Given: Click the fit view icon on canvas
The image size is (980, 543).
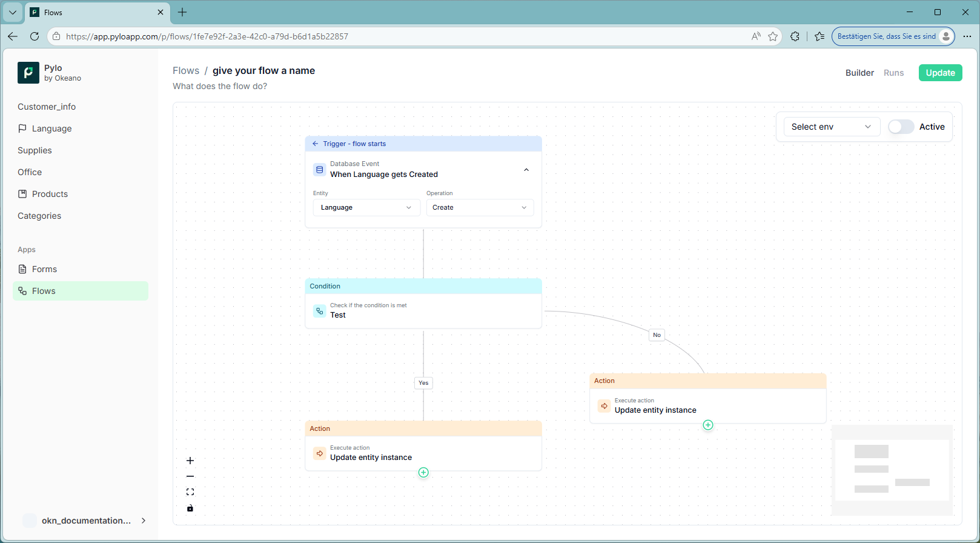Looking at the screenshot, I should coord(190,492).
